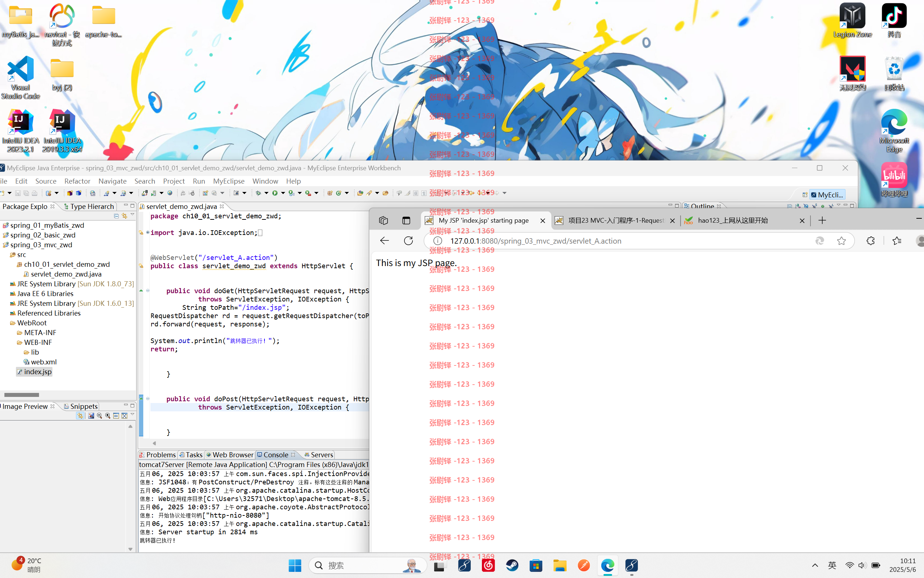Select index.jsp in Package Explorer
Image resolution: width=924 pixels, height=578 pixels.
(x=34, y=372)
